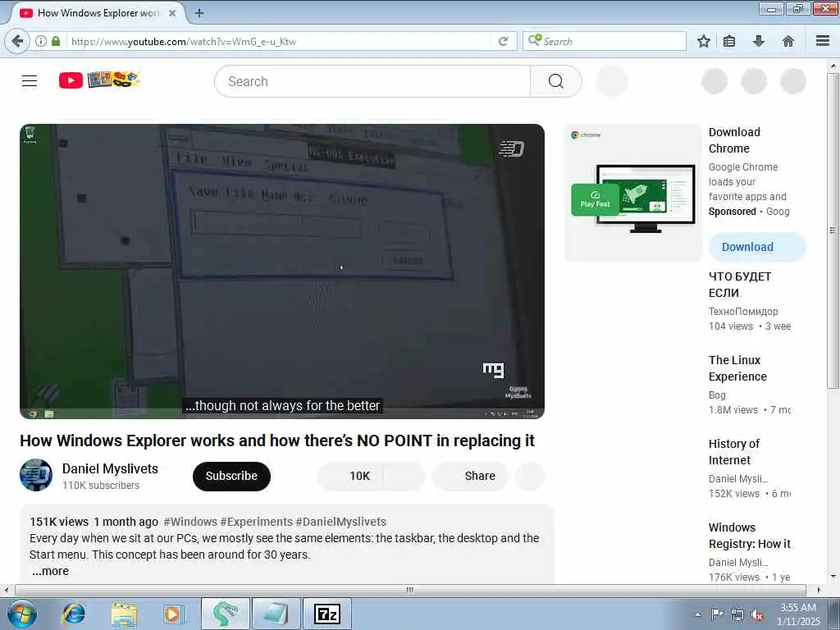This screenshot has width=840, height=630.
Task: Open the notepad-like taskbar app icon
Action: (276, 614)
